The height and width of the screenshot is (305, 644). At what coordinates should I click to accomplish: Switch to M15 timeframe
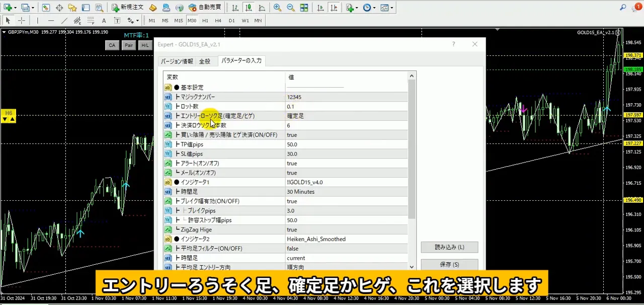click(x=179, y=21)
